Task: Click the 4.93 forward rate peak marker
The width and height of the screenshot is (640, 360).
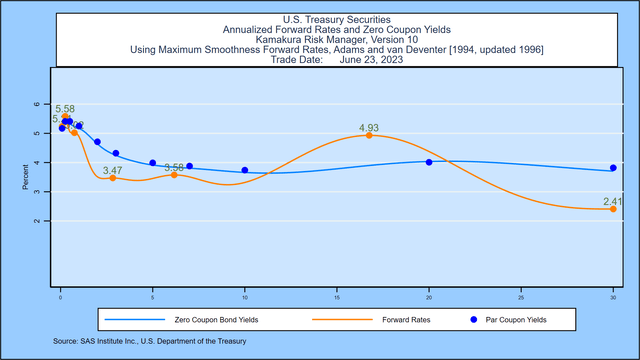Action: 369,135
